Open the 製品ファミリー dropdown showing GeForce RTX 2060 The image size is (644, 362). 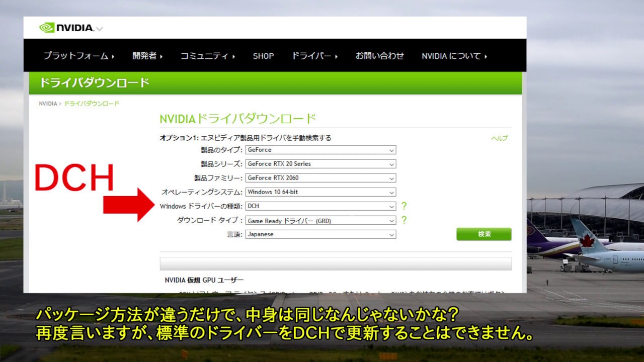[320, 178]
